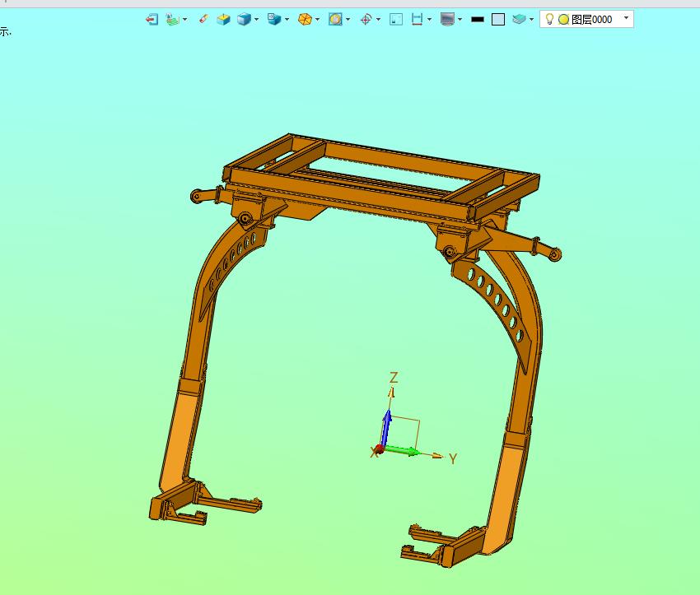Viewport: 700px width, 595px height.
Task: Click the small window view icon
Action: (396, 20)
